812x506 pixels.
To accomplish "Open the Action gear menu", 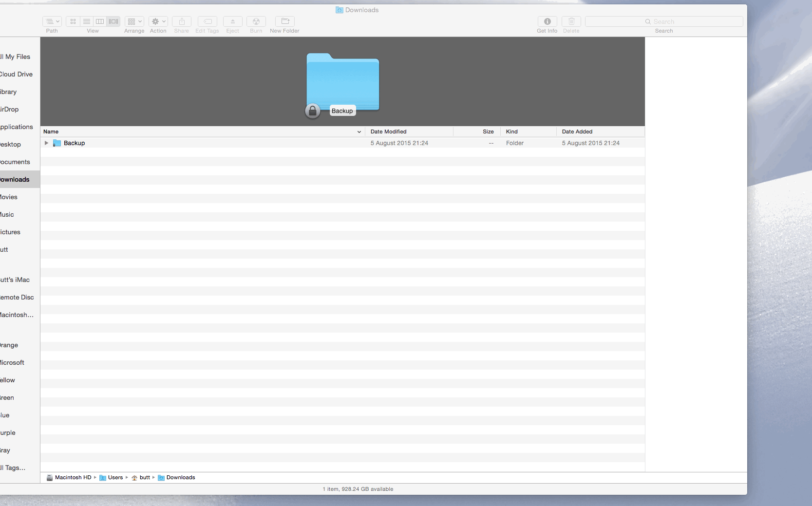I will [x=158, y=21].
